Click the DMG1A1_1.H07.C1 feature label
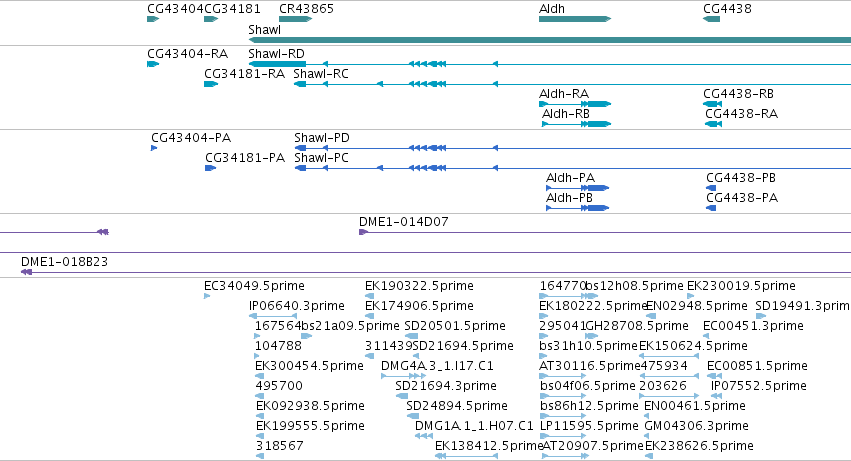The width and height of the screenshot is (851, 461). pos(474,427)
